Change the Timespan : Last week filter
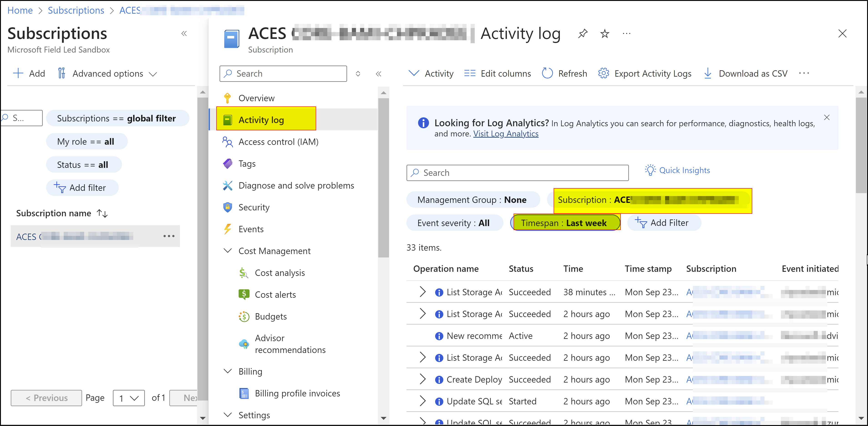 (x=565, y=223)
